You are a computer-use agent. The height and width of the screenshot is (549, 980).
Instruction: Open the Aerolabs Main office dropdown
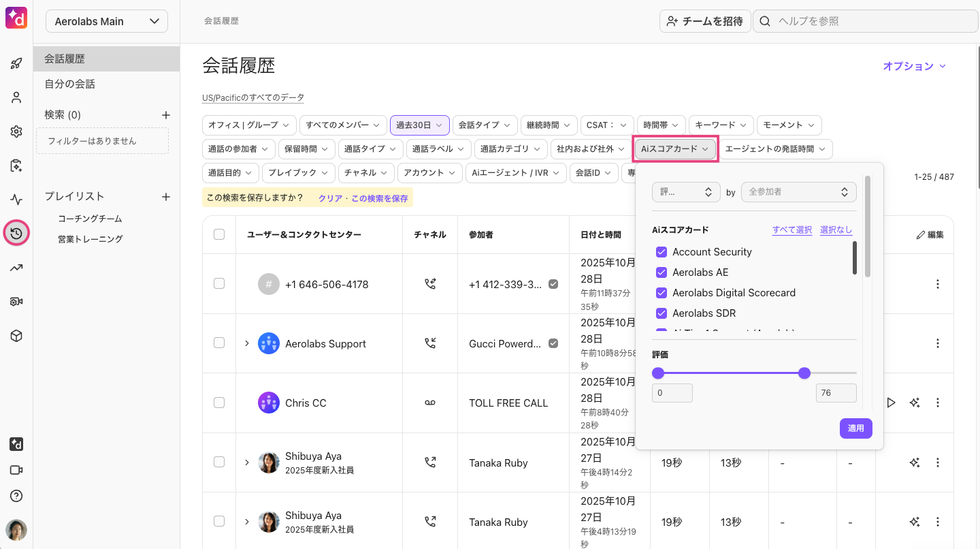point(107,21)
